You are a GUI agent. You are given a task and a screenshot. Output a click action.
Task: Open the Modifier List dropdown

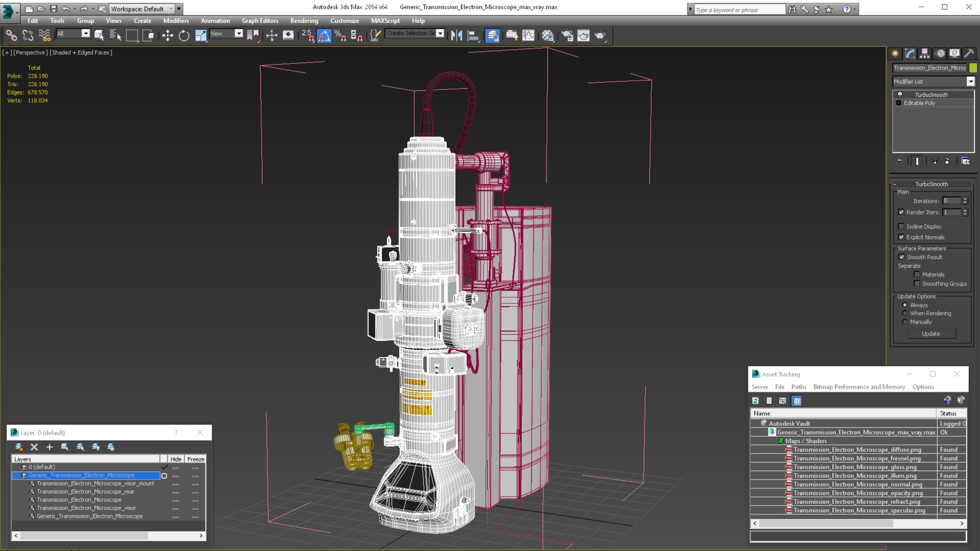(x=970, y=82)
